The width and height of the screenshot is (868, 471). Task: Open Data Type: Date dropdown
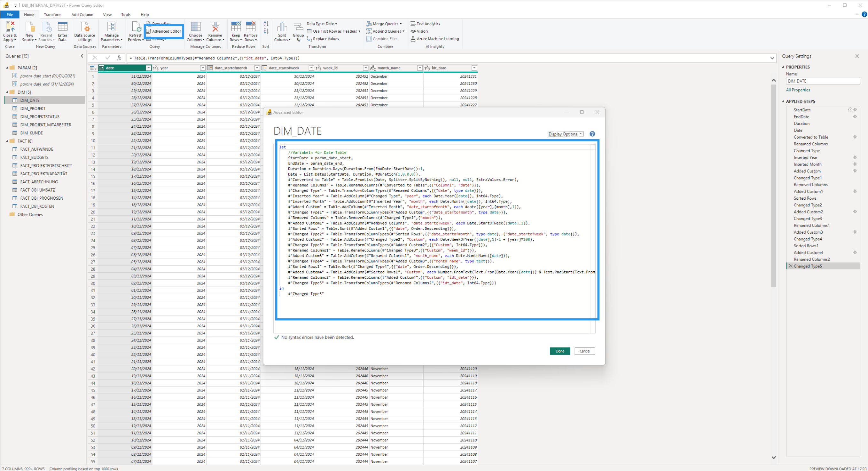coord(321,24)
